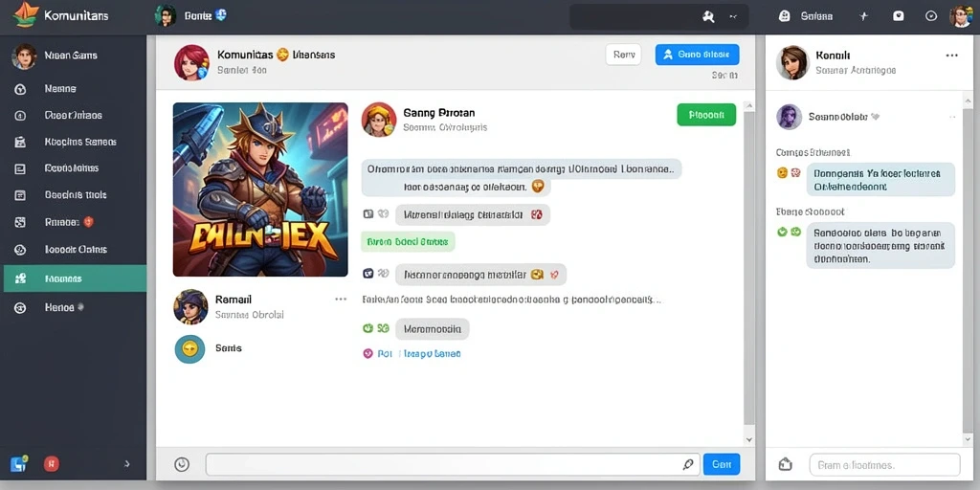Open the Komunitans logo menu item
This screenshot has height=490, width=980.
point(60,15)
